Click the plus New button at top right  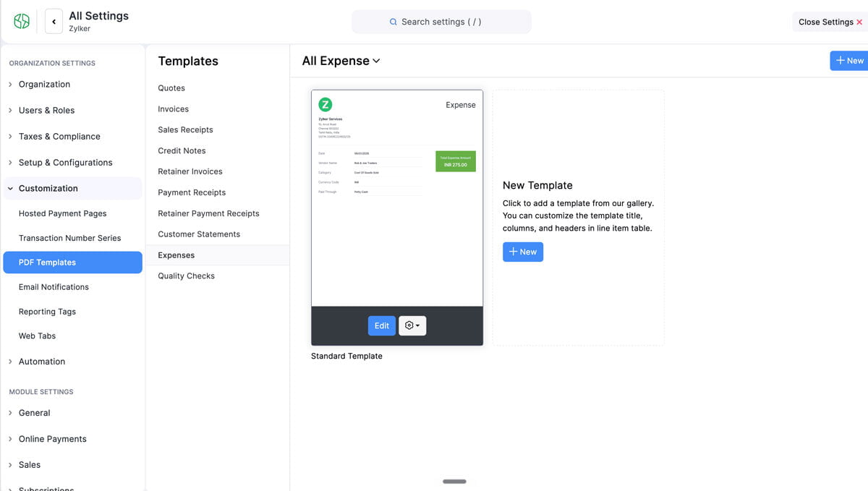pyautogui.click(x=849, y=61)
